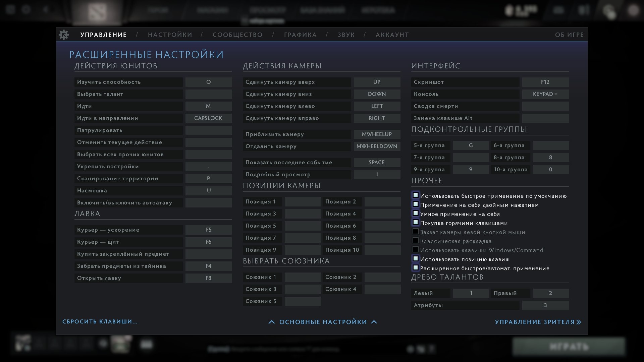
Task: Click double arrow next to УПРАВЛЕНИЕ ЗРИТЕЛЯ
Action: [579, 322]
